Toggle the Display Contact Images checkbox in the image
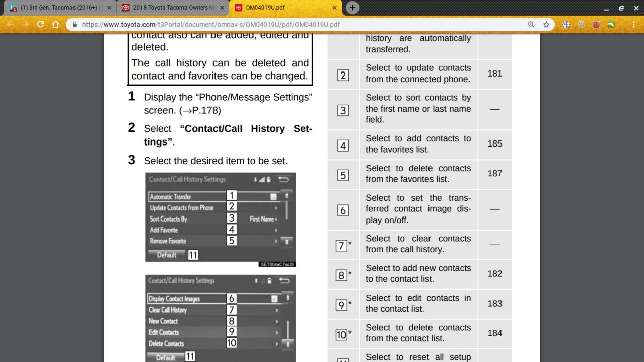 274,299
